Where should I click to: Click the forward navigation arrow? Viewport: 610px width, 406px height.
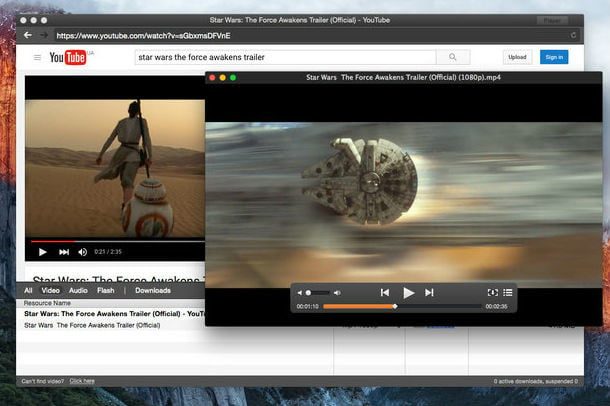point(44,35)
